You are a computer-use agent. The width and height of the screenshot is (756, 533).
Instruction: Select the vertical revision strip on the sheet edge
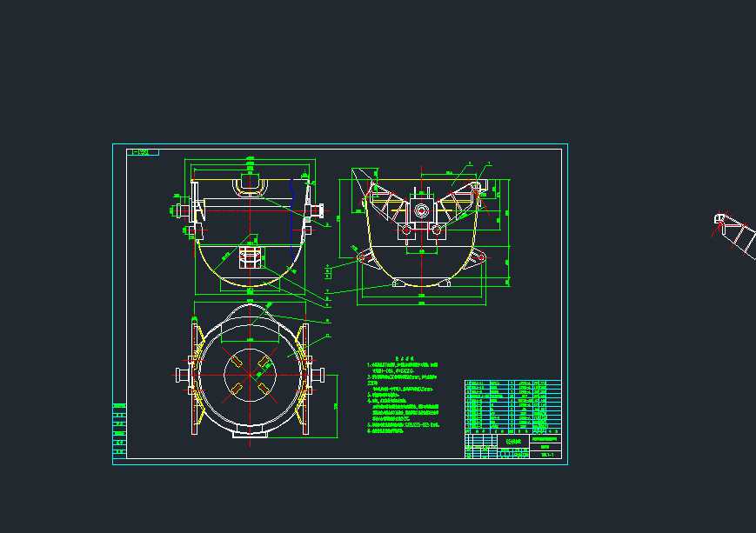(x=119, y=430)
